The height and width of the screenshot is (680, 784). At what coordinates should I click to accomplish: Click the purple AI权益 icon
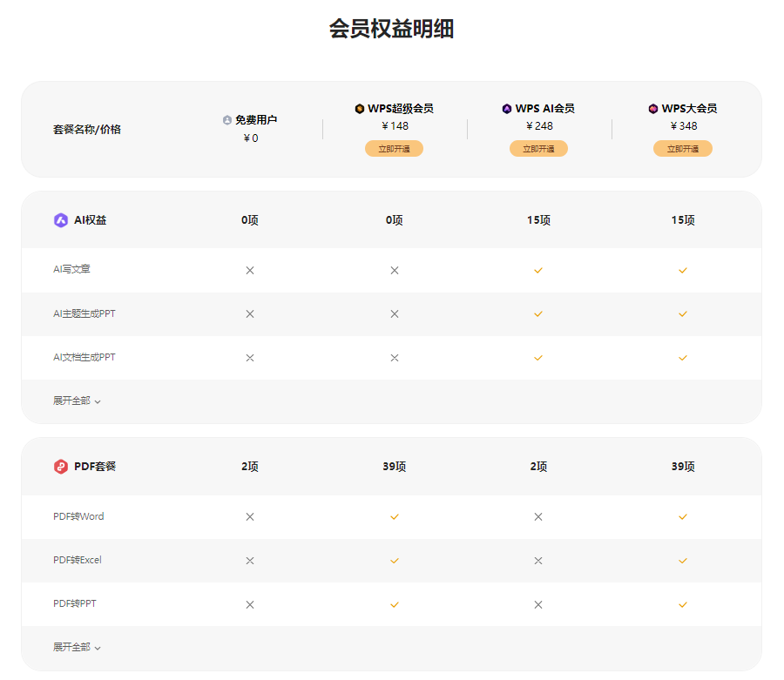tap(61, 219)
